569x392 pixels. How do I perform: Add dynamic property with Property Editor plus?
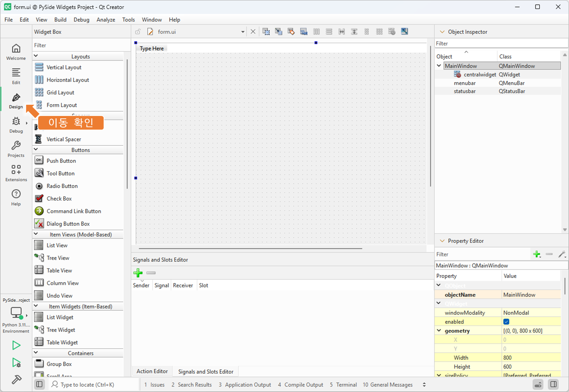coord(537,254)
